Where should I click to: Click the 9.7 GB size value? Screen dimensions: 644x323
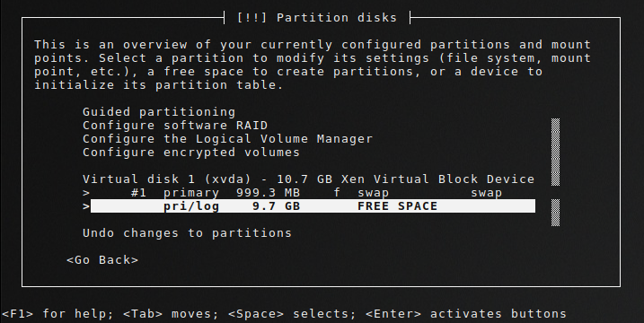276,206
